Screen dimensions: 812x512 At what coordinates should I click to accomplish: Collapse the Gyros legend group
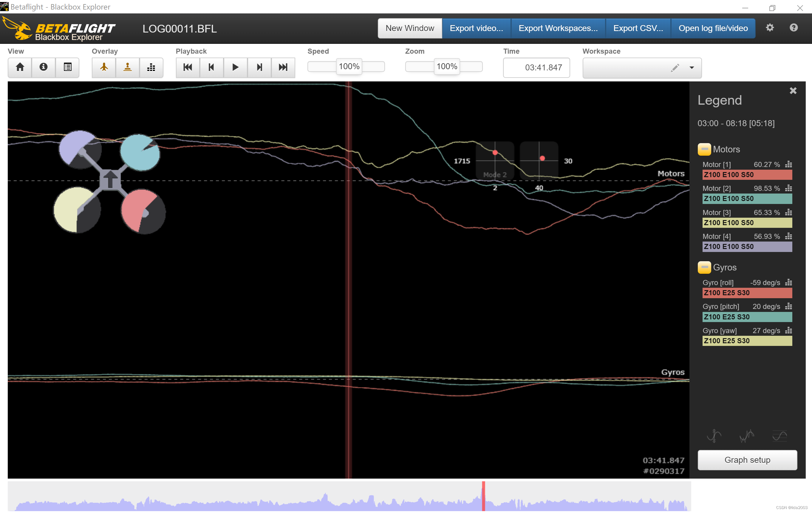pos(704,267)
